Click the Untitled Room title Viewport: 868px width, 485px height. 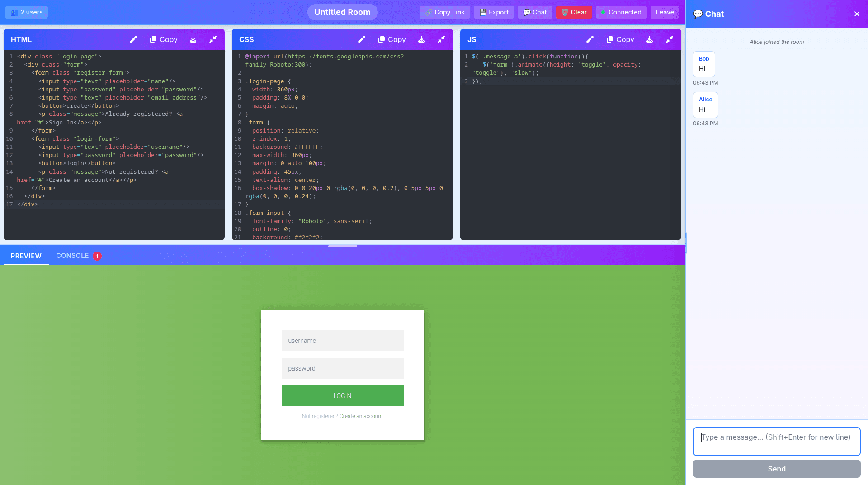(342, 12)
